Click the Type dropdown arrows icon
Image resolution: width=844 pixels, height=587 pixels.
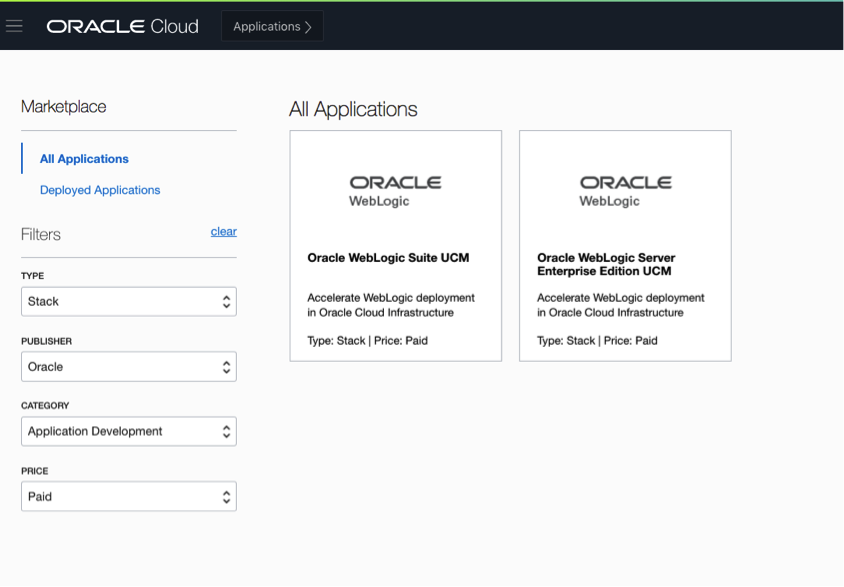pyautogui.click(x=227, y=301)
